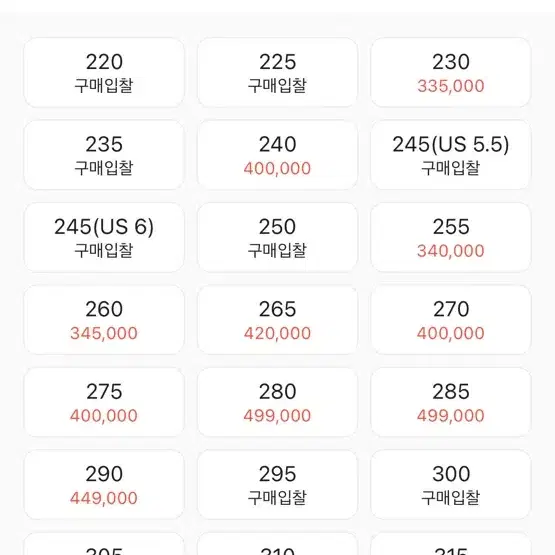Image resolution: width=555 pixels, height=555 pixels.
Task: Select size 300 purchase bid
Action: (451, 485)
